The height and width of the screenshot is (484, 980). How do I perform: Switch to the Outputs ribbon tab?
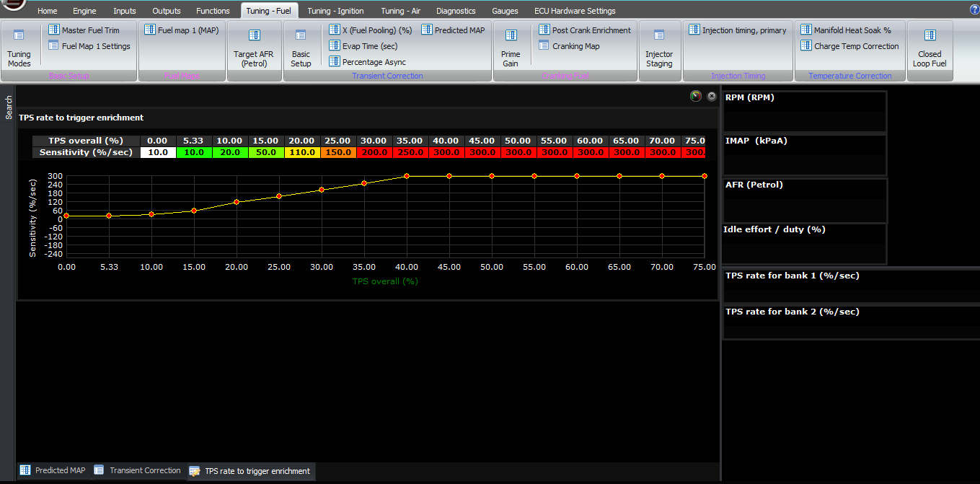[x=167, y=11]
